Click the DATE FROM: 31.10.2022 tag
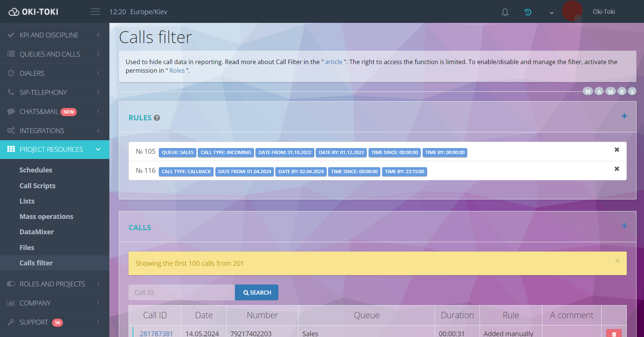The height and width of the screenshot is (337, 644). coord(285,153)
